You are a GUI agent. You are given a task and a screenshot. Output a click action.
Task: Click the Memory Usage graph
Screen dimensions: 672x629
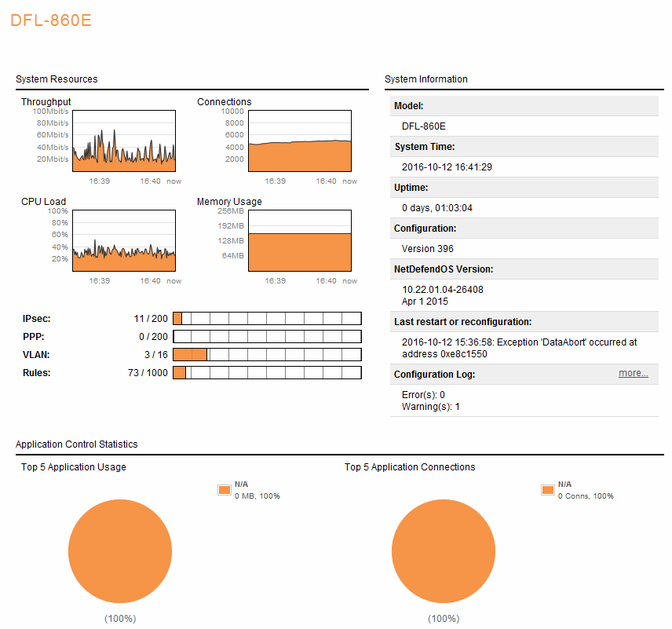click(300, 241)
